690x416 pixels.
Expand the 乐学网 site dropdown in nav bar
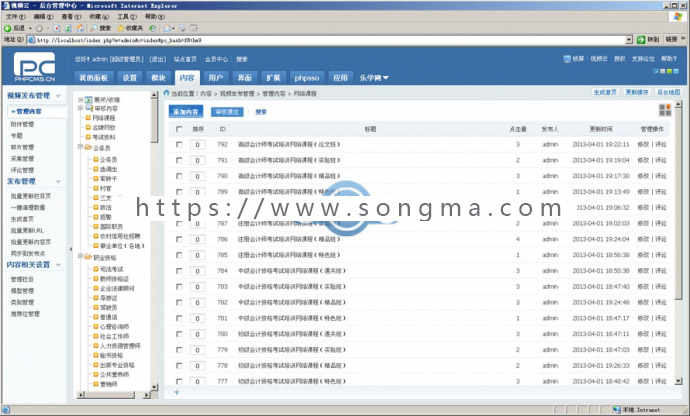click(x=374, y=77)
